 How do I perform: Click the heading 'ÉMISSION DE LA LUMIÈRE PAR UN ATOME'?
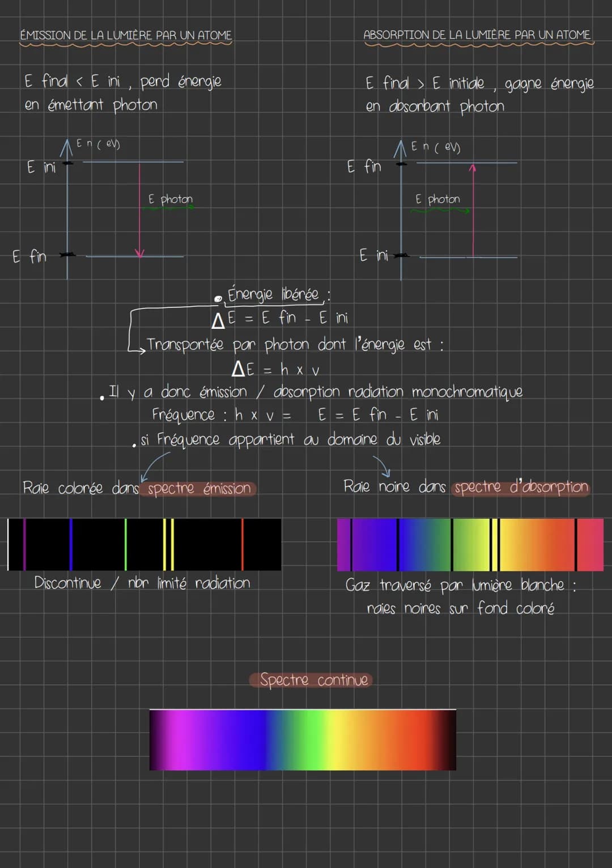(x=126, y=35)
